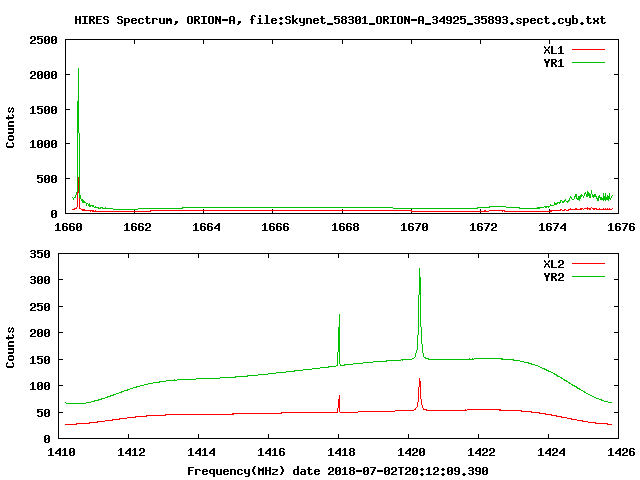This screenshot has height=480, width=640.
Task: Click the 1666 frequency tick label
Action: pyautogui.click(x=275, y=227)
